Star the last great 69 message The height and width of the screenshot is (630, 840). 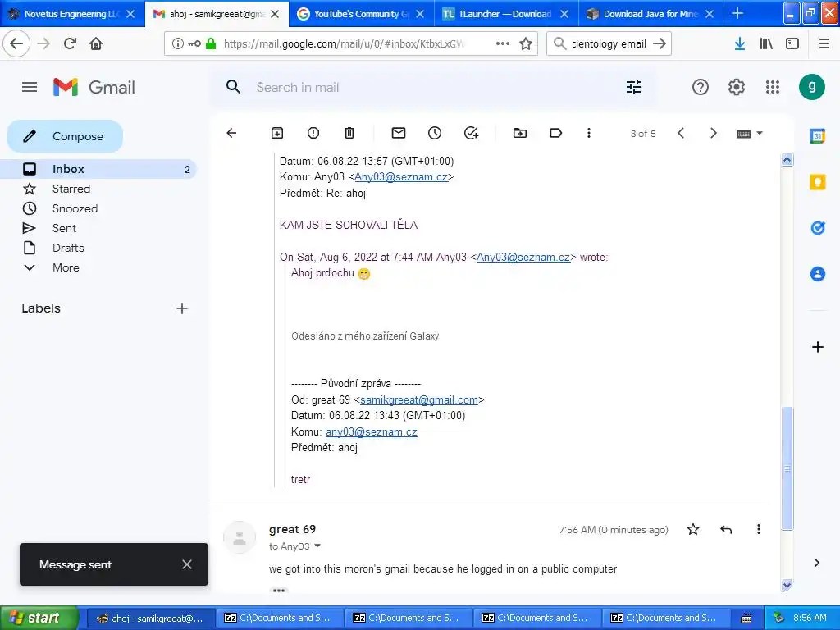(692, 529)
